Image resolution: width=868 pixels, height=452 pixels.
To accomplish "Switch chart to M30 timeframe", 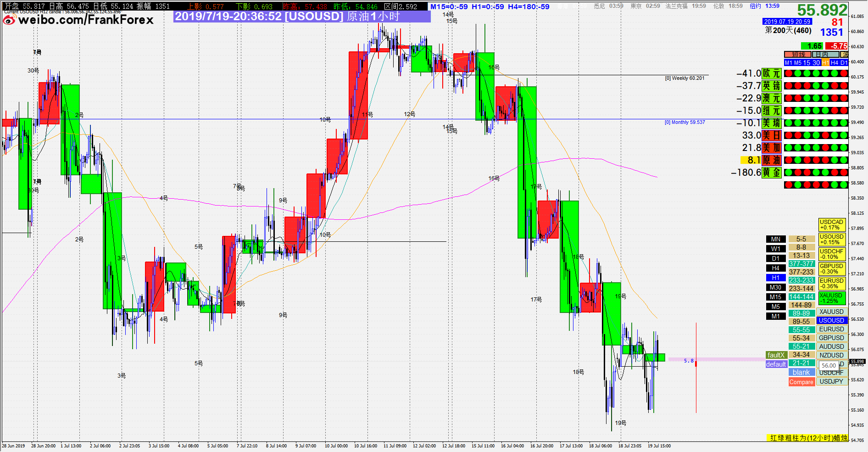I will [775, 287].
